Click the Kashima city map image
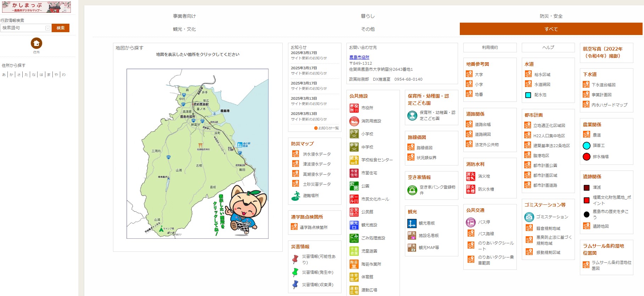This screenshot has height=296, width=644. (197, 153)
